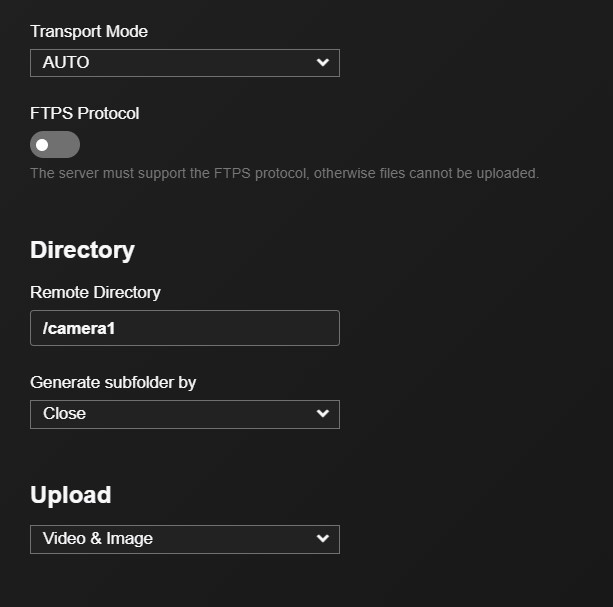
Task: Place cursor in the /camera1 text
Action: 79,328
